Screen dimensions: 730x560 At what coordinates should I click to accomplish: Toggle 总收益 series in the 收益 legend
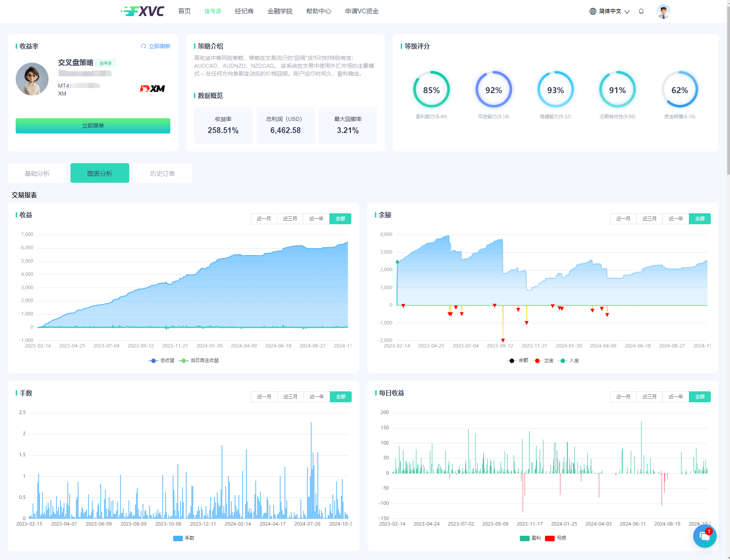162,360
